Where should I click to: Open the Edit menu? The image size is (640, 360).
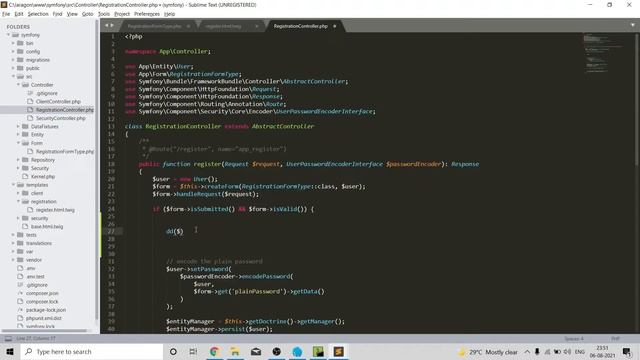tap(19, 14)
